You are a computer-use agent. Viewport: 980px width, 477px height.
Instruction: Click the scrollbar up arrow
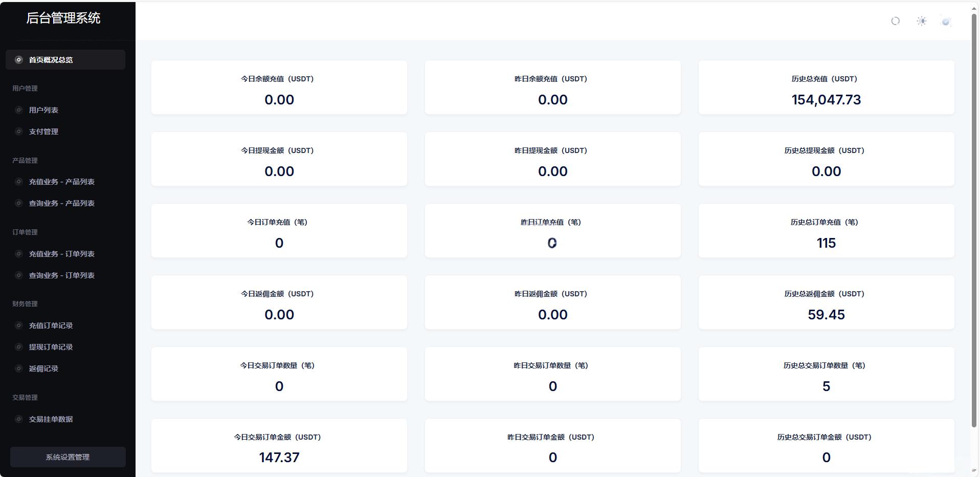tap(975, 8)
